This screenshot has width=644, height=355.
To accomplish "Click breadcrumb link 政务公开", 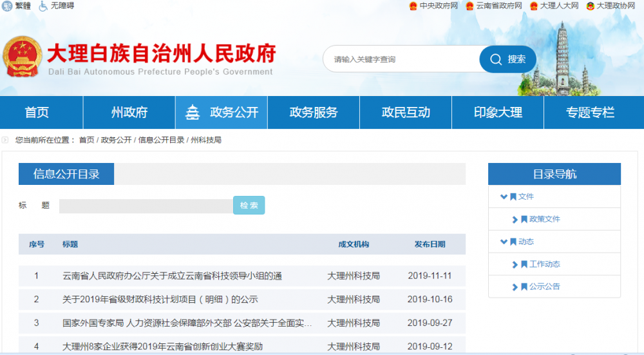I will pos(116,140).
